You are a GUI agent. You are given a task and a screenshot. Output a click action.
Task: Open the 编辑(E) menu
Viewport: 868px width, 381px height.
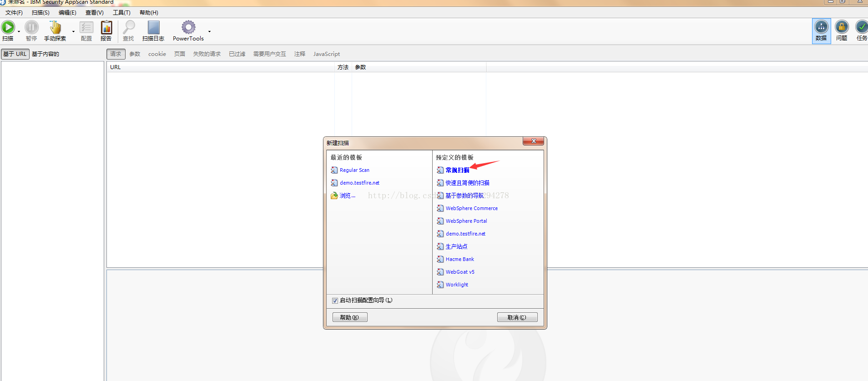(67, 13)
